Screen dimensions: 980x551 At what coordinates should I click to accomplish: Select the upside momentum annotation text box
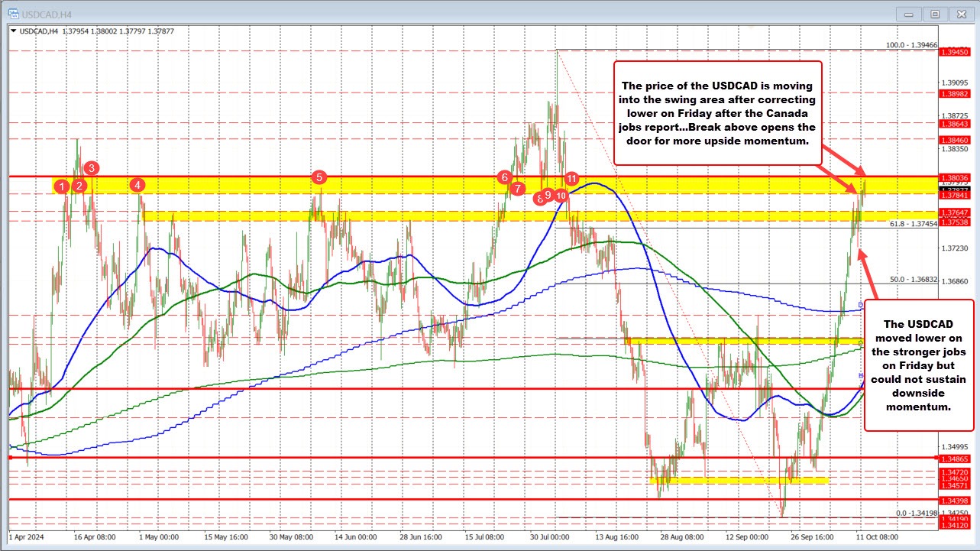click(718, 112)
